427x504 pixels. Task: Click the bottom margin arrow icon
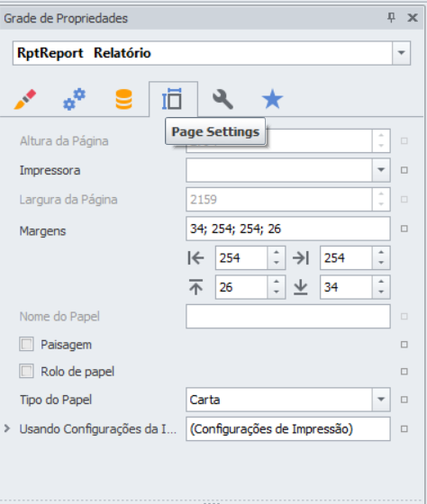[301, 287]
